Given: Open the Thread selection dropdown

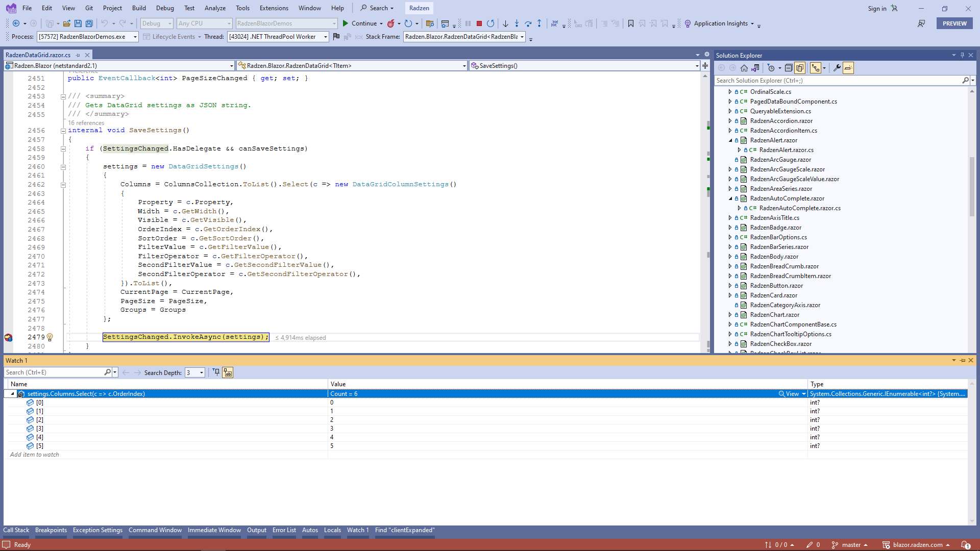Looking at the screenshot, I should (x=325, y=37).
